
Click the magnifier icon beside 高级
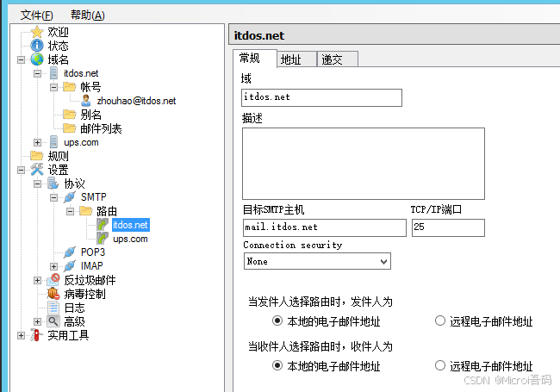pos(53,321)
